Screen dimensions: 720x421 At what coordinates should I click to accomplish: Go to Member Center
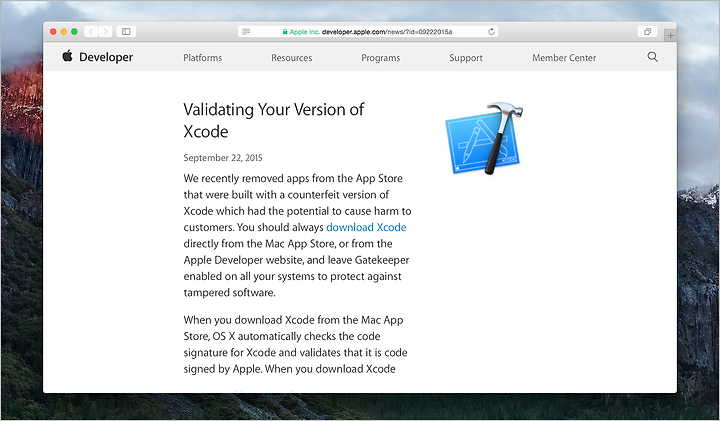point(564,58)
